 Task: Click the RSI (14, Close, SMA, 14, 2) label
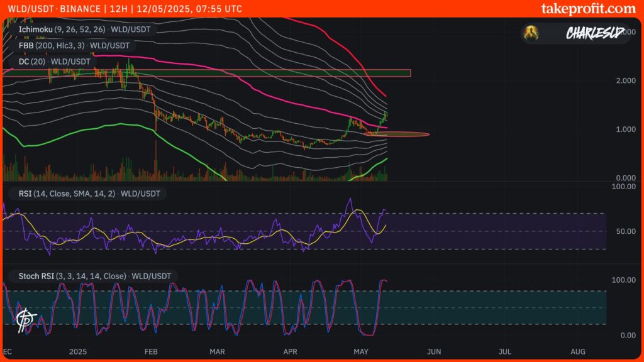click(66, 194)
